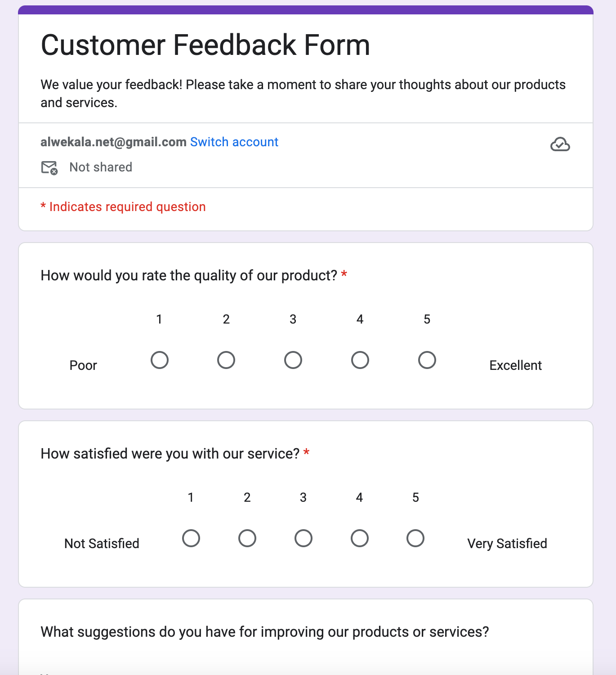Click the suggestions question text
Screen dimensions: 616x675
264,632
